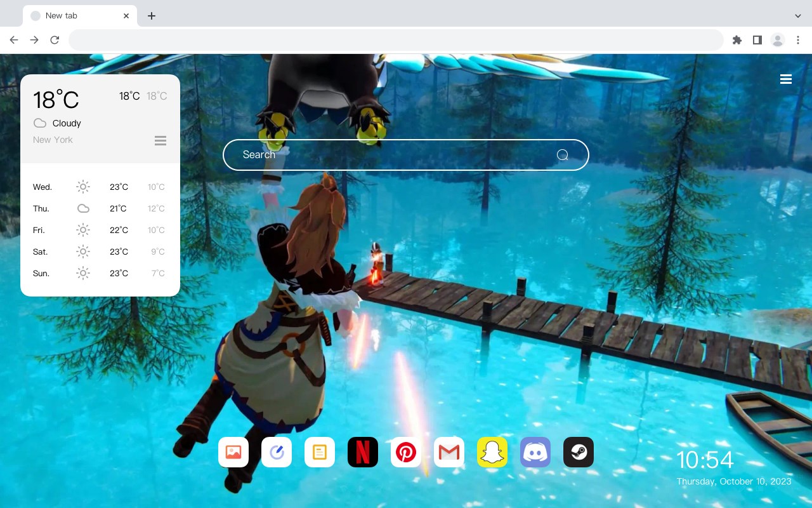Click the Cloudy weather icon
812x508 pixels.
(40, 123)
